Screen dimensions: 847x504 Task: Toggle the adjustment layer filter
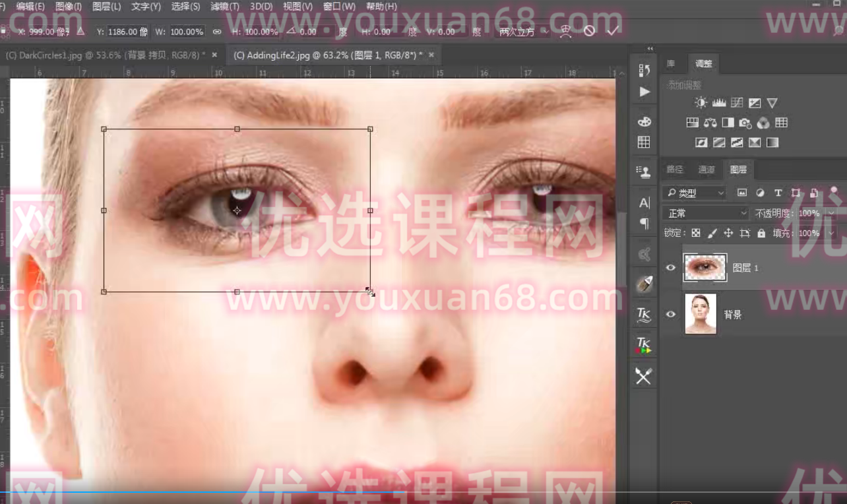pyautogui.click(x=760, y=193)
